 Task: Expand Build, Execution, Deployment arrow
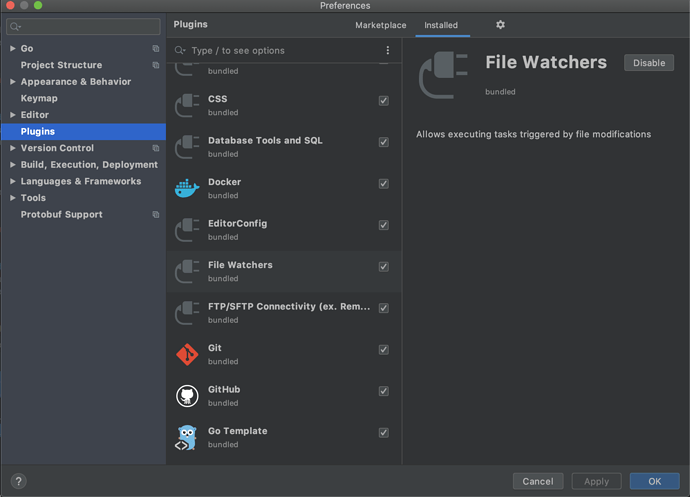click(13, 165)
